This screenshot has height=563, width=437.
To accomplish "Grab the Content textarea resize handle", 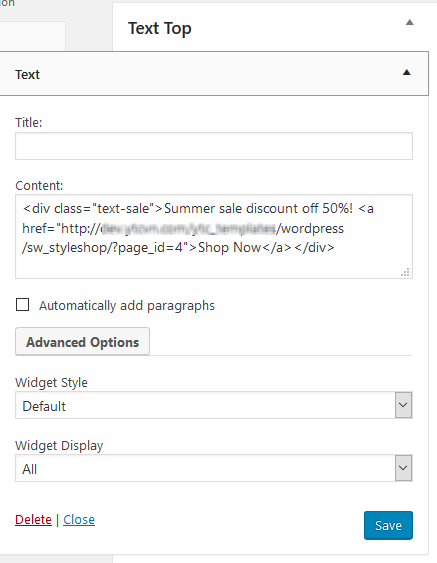I will tap(405, 273).
